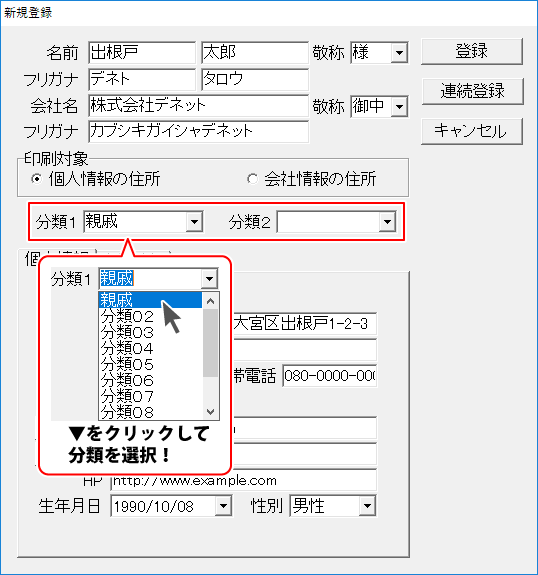The width and height of the screenshot is (538, 575).
Task: Open the 生年月日 date picker arrow
Action: coord(223,506)
